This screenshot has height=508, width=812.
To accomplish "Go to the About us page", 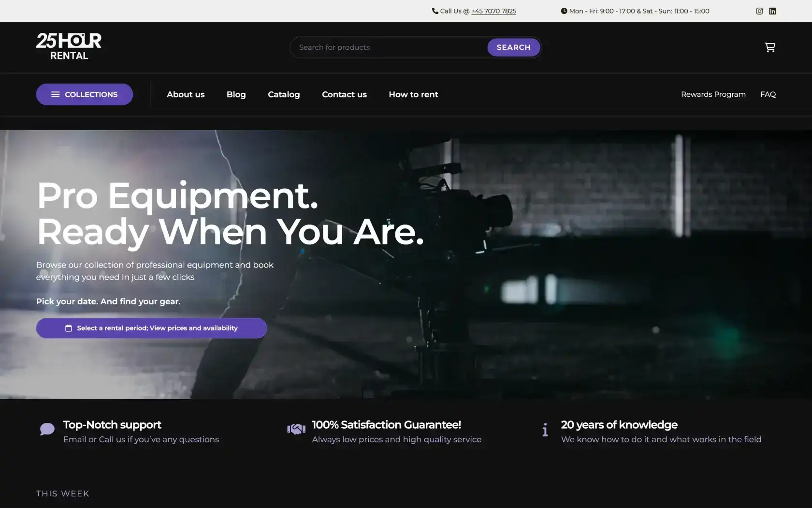I will coord(186,94).
